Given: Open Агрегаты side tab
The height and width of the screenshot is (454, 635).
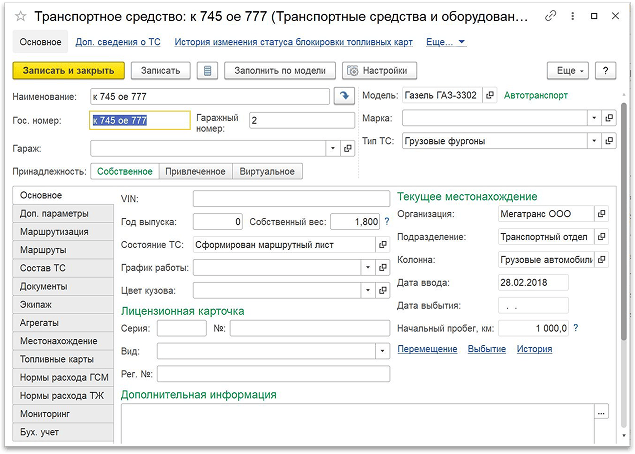Looking at the screenshot, I should click(63, 323).
